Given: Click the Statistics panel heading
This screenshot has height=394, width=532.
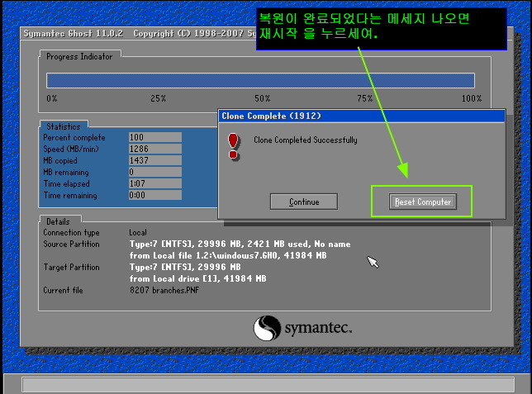Looking at the screenshot, I should [64, 126].
